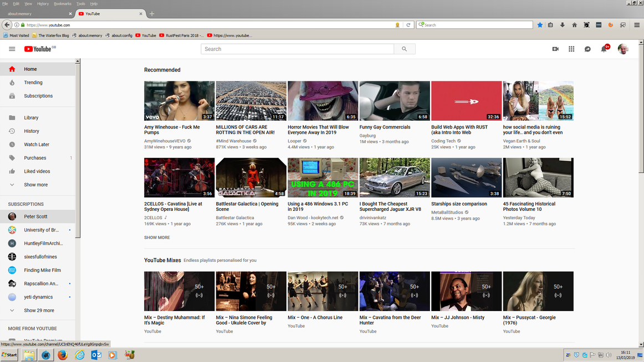Open Funny Gay Commercials video title

385,127
